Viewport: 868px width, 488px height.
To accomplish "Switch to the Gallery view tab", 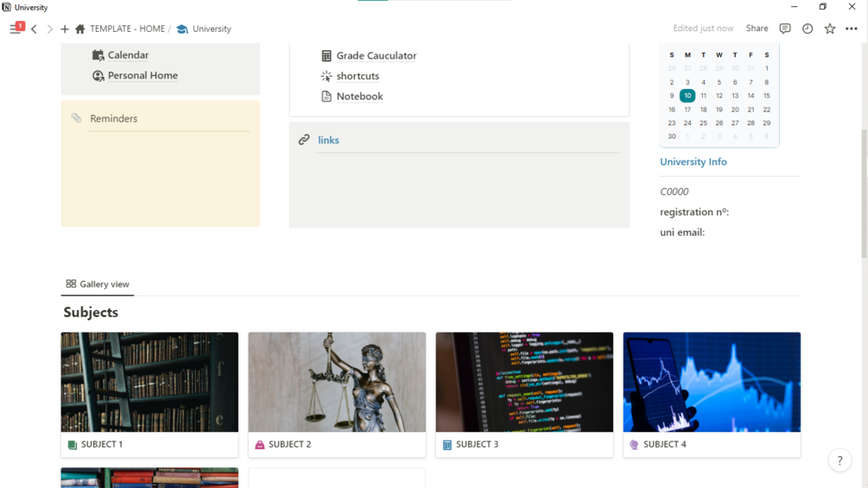I will (x=98, y=284).
